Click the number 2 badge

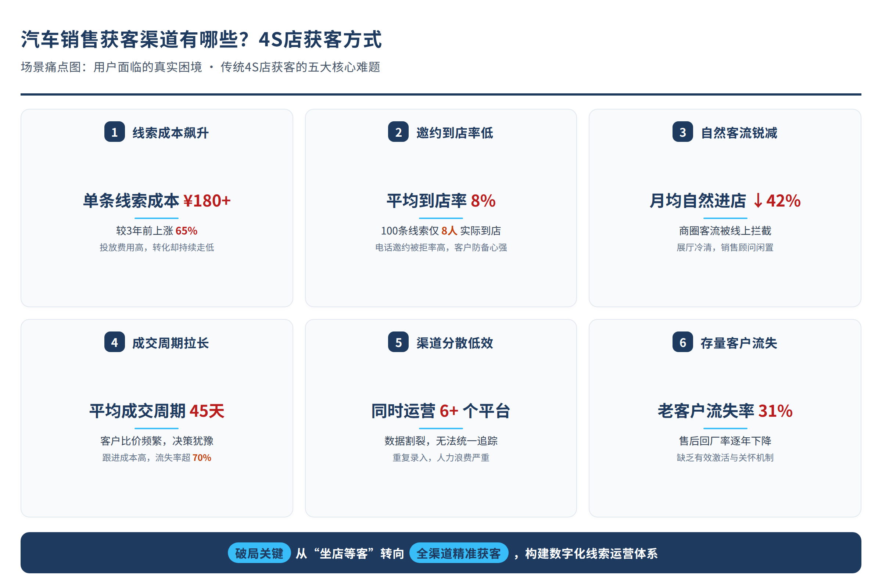398,132
